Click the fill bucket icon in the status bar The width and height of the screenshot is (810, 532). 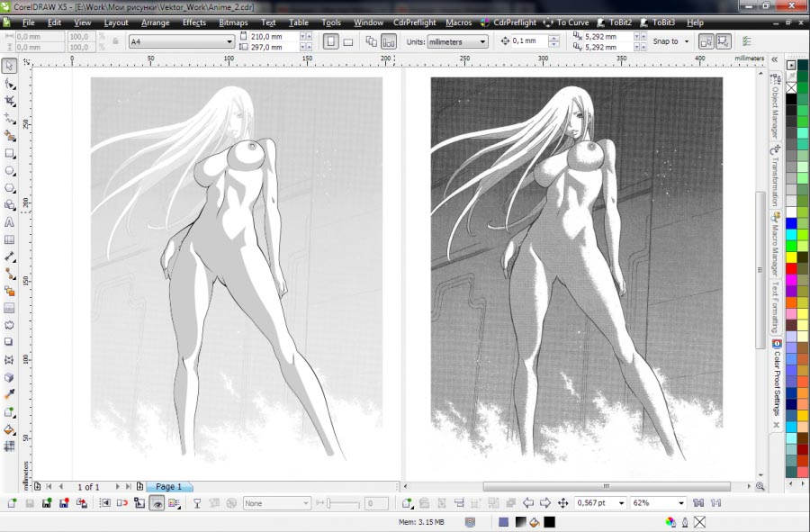coord(535,522)
